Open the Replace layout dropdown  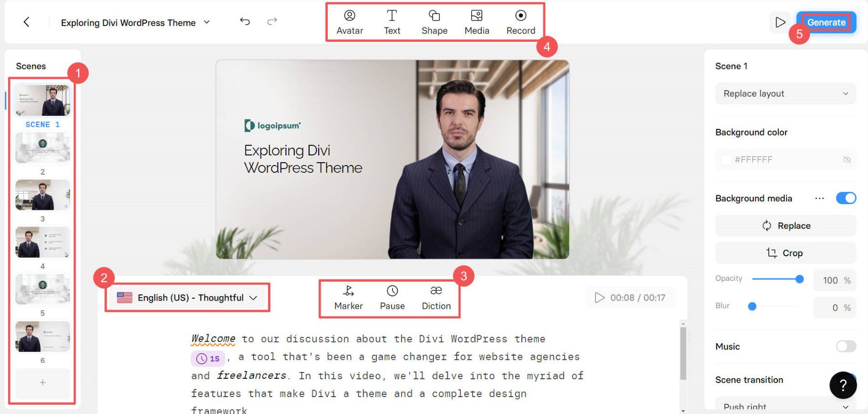(786, 94)
